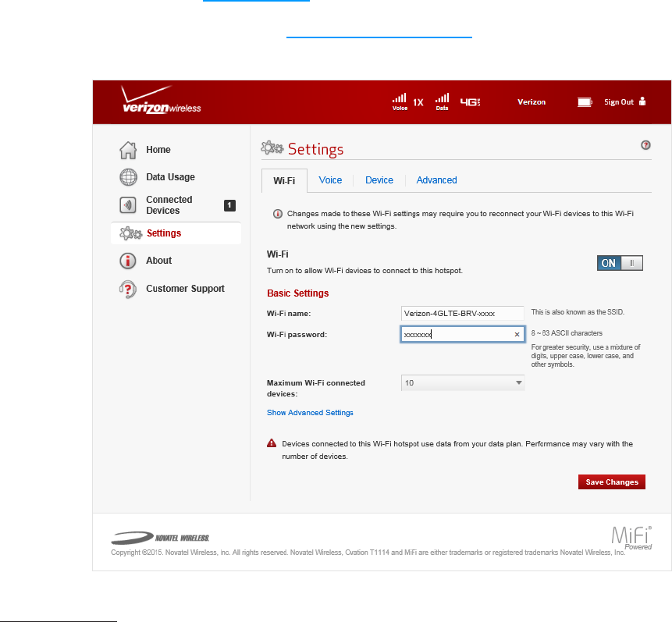672x622 pixels.
Task: Click the Verizon carrier name
Action: [x=532, y=102]
